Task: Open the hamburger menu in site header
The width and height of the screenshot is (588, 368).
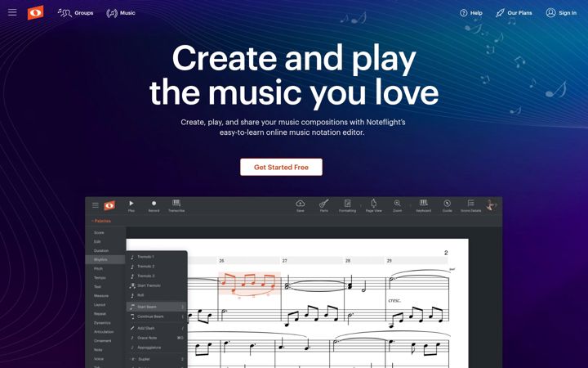Action: pyautogui.click(x=12, y=12)
